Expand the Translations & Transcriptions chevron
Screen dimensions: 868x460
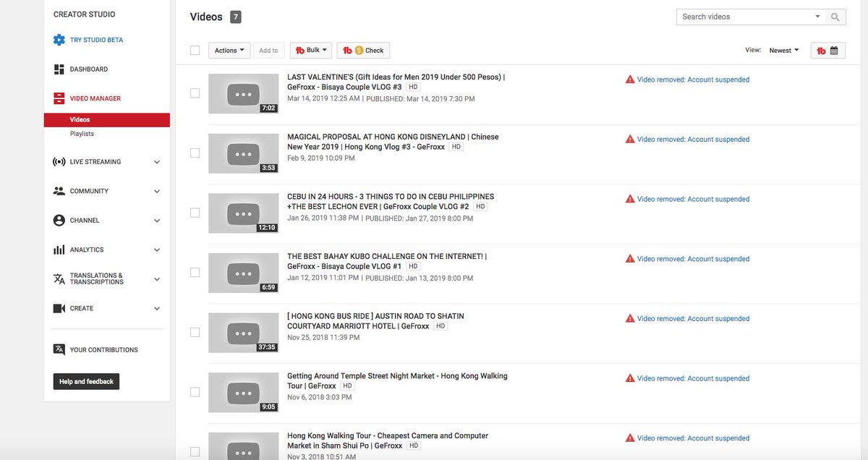(x=157, y=279)
